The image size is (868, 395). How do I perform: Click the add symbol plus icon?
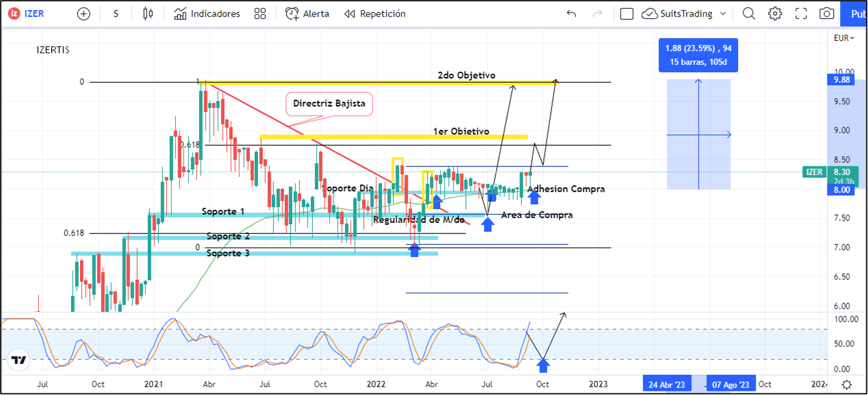(84, 14)
